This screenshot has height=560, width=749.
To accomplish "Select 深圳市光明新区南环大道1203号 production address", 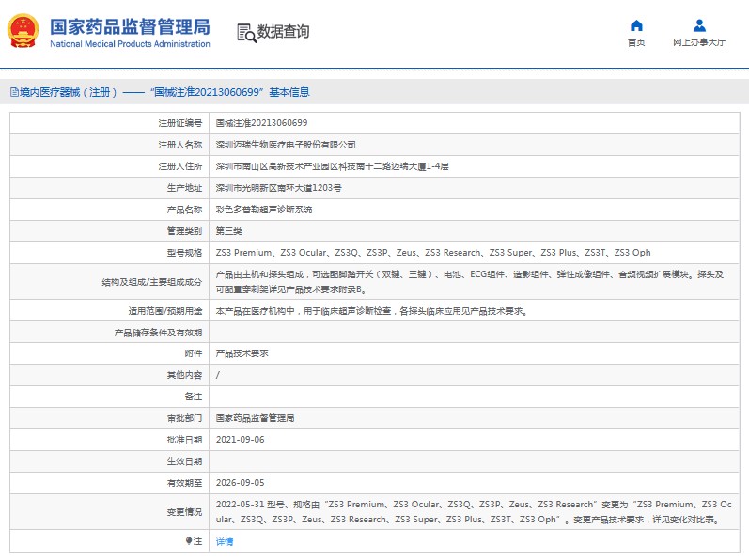I will point(278,188).
